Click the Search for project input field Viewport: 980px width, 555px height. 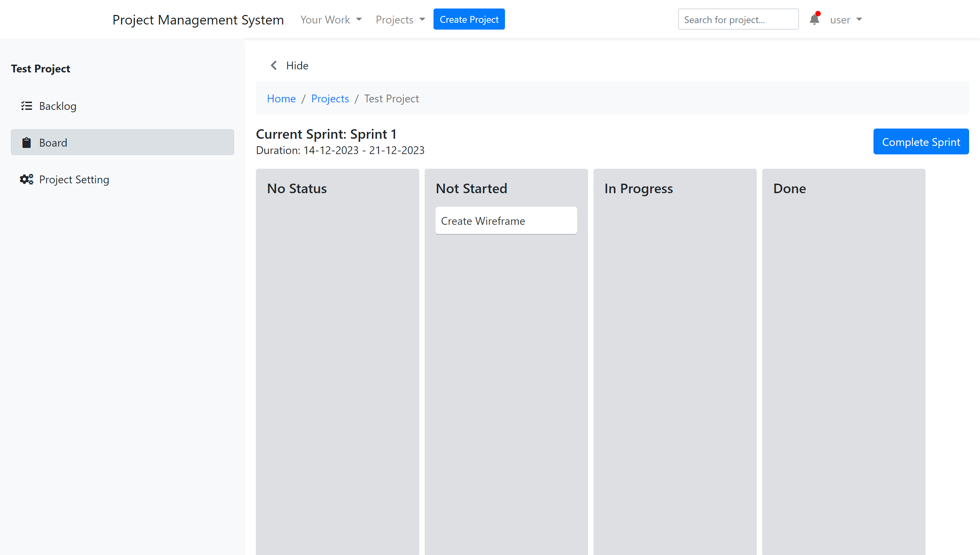[x=738, y=19]
